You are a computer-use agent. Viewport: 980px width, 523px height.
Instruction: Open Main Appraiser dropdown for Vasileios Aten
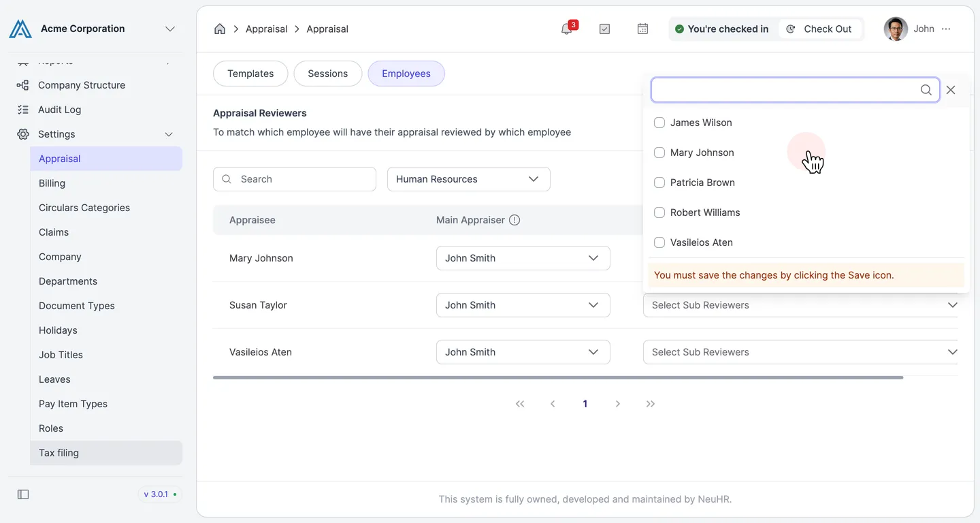(523, 352)
